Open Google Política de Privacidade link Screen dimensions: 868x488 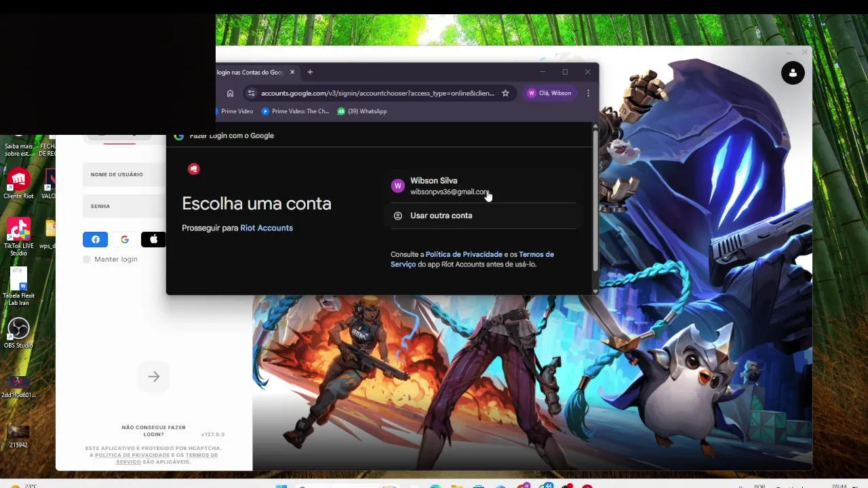(464, 254)
